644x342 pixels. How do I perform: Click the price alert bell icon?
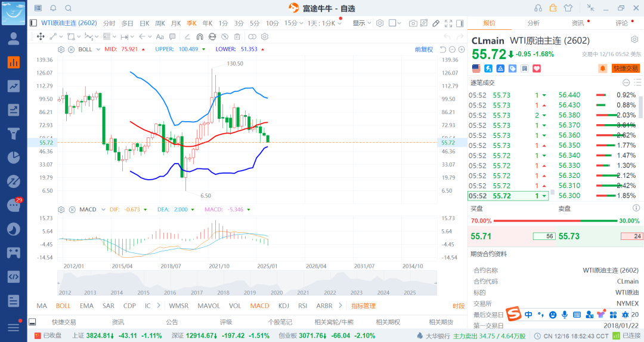click(603, 69)
